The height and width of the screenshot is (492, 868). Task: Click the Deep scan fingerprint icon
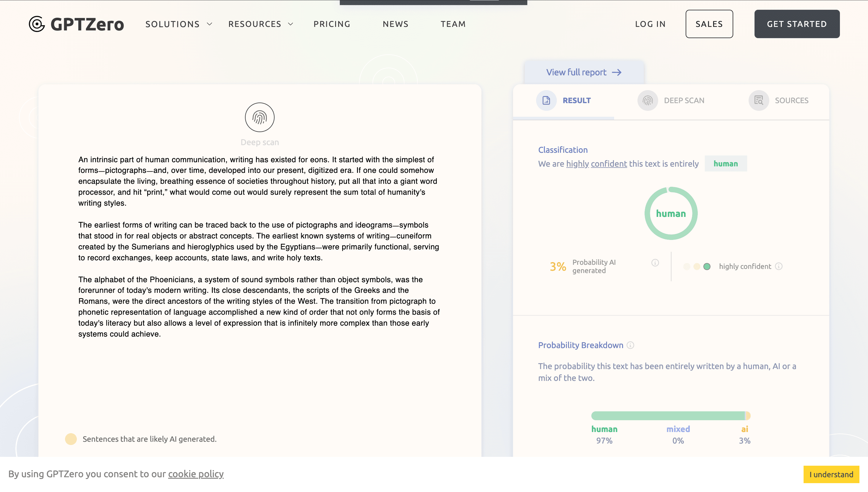259,117
